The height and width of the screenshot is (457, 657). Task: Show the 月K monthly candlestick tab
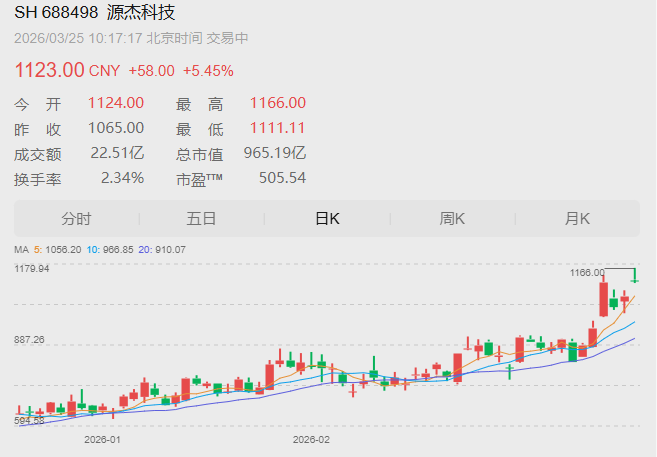point(577,219)
